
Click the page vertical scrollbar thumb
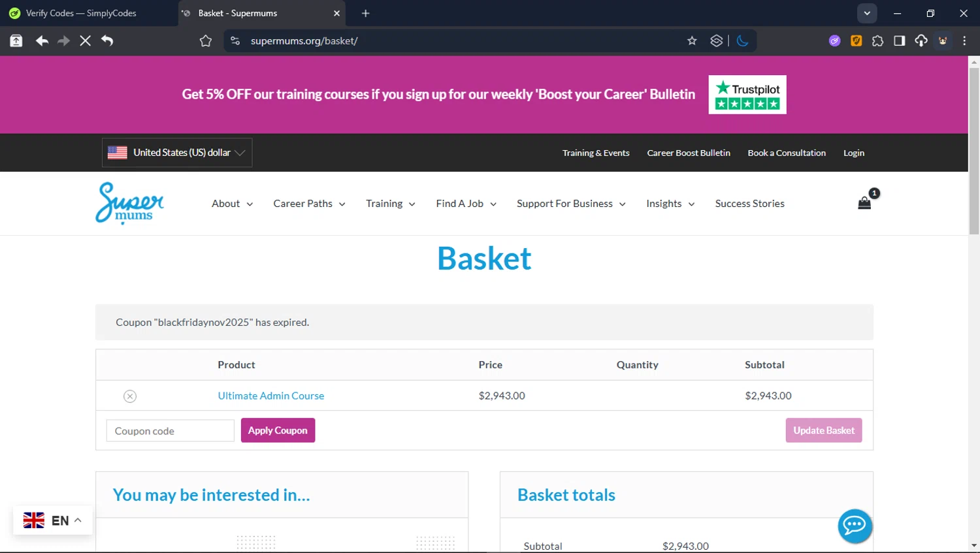click(x=974, y=150)
